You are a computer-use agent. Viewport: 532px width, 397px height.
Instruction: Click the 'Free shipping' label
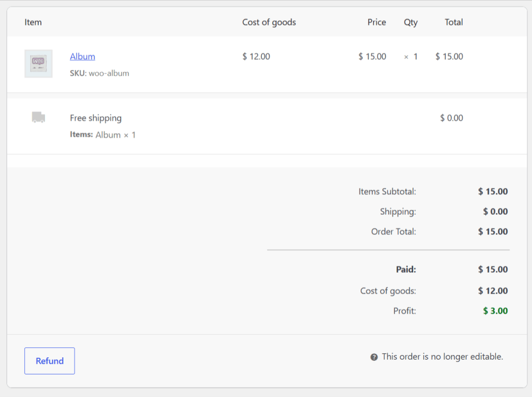(x=96, y=118)
